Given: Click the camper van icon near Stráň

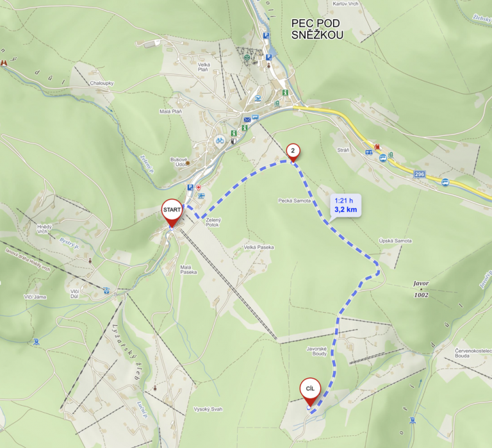Looking at the screenshot, I should (x=369, y=153).
